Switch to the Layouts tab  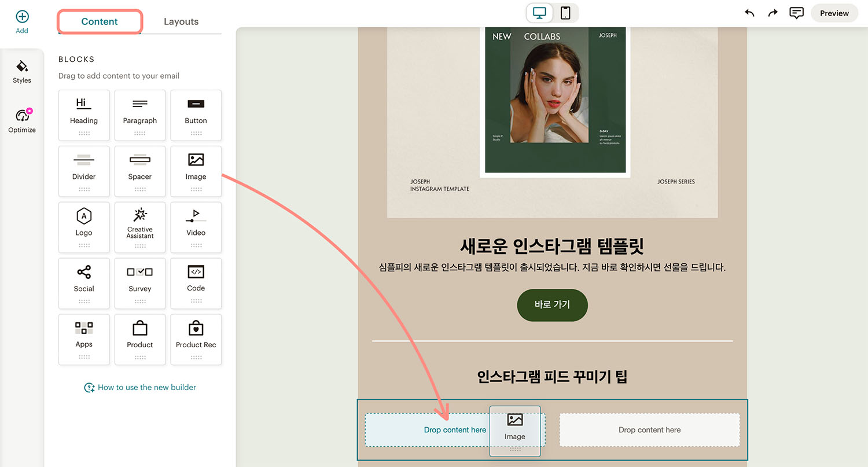click(x=181, y=21)
